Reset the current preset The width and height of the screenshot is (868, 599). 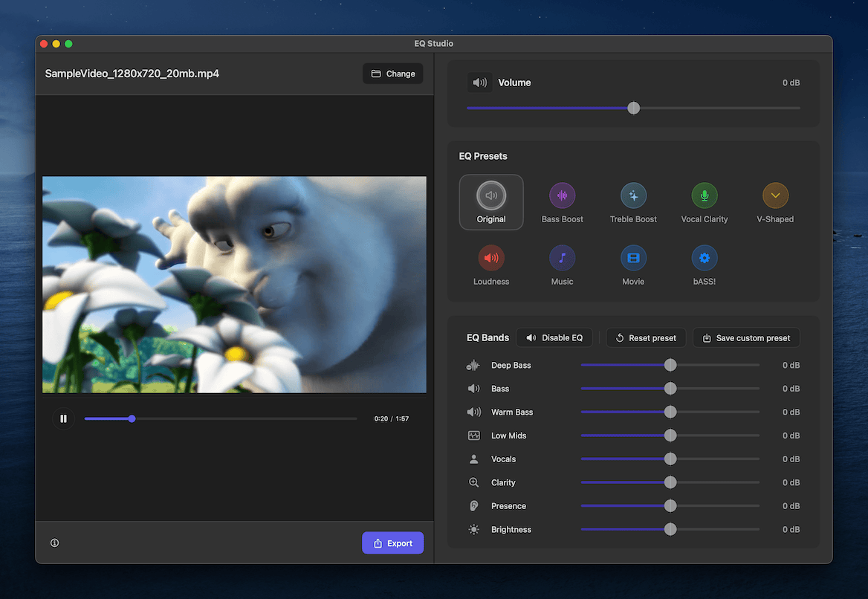[x=646, y=337]
